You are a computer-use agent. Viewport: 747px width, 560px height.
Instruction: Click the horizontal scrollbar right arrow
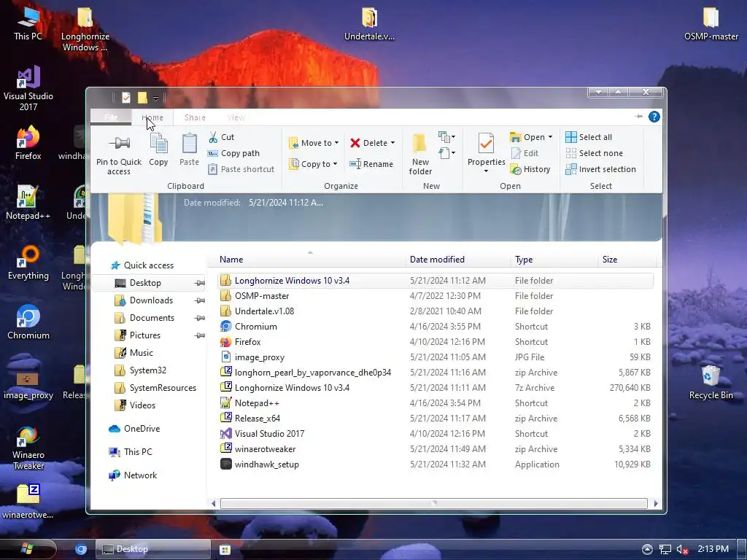pyautogui.click(x=656, y=503)
